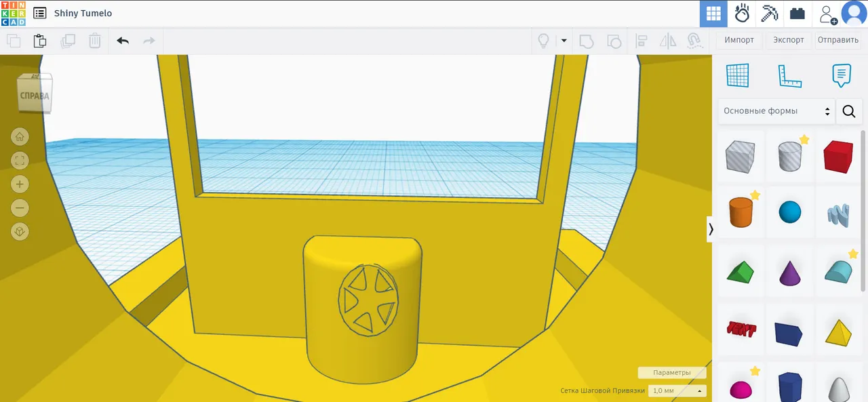Click the Home view icon

20,136
